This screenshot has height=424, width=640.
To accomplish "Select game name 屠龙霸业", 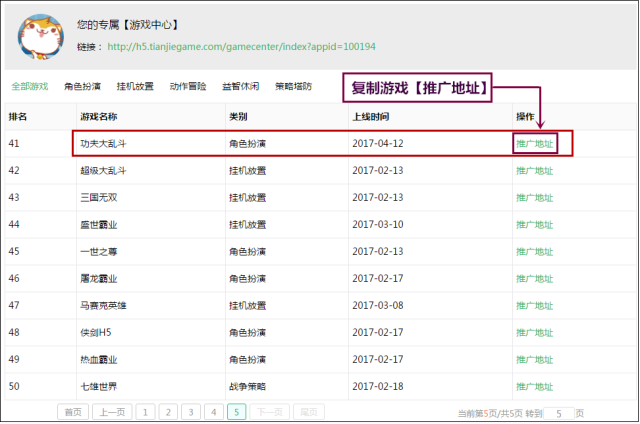I will click(99, 278).
